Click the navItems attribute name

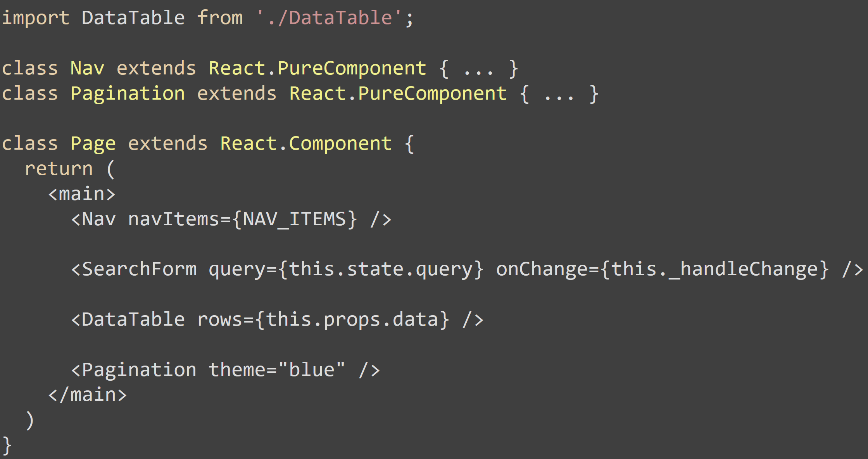pyautogui.click(x=174, y=219)
